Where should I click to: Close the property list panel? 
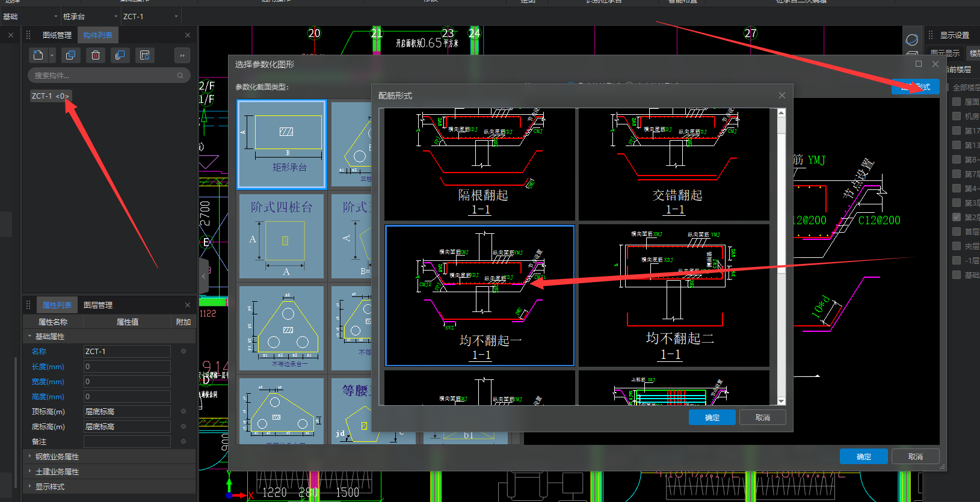coord(188,305)
